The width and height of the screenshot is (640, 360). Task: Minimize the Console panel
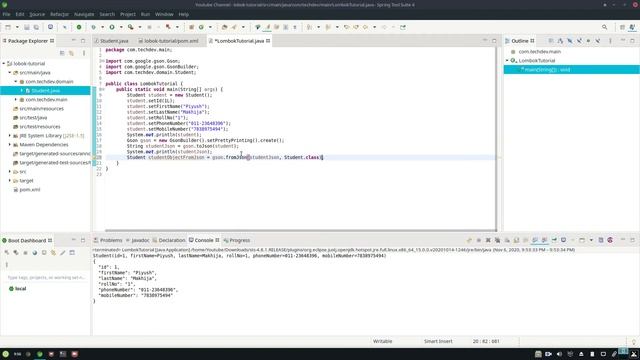(623, 240)
